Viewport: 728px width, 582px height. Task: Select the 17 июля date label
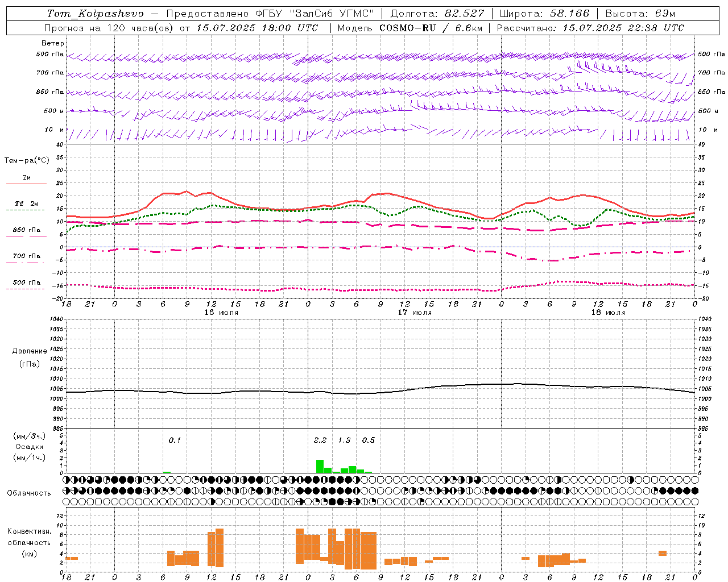click(x=415, y=313)
